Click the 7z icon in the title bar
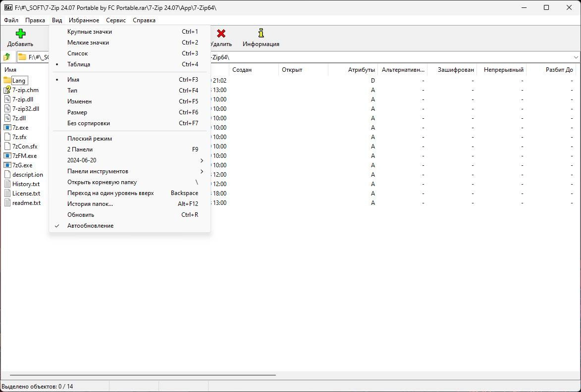Screen dimensions: 581x392 pyautogui.click(x=8, y=8)
